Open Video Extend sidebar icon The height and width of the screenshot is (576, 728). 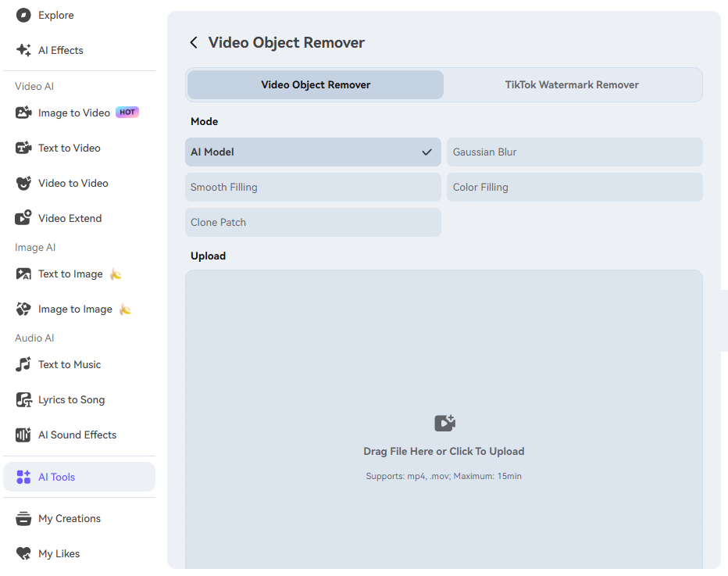click(x=23, y=218)
